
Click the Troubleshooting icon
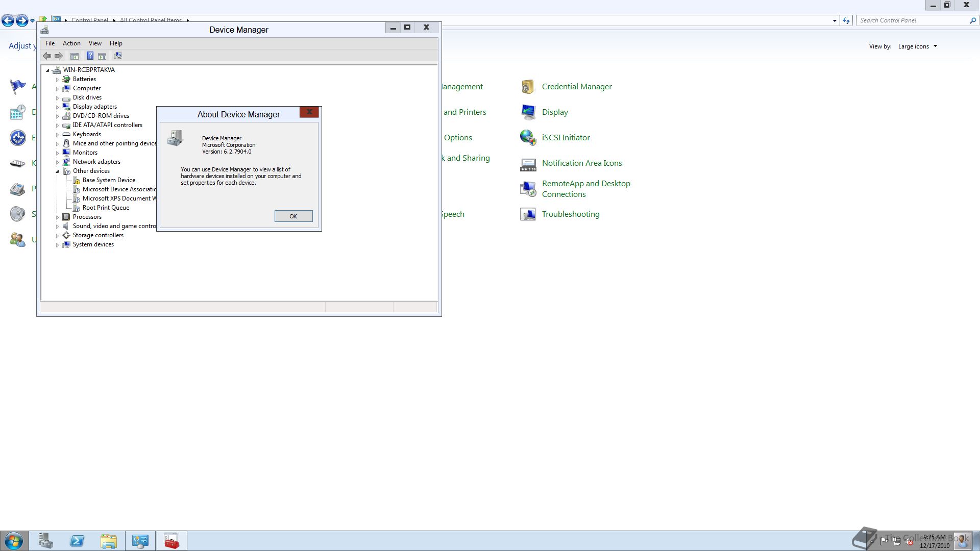(x=528, y=214)
